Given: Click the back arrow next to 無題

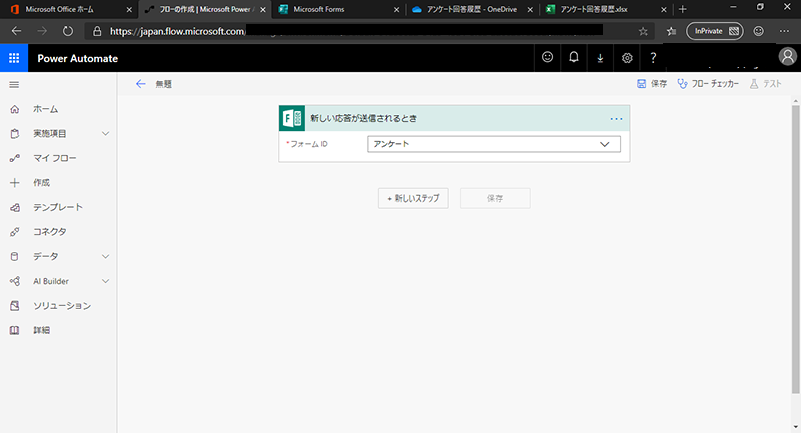Looking at the screenshot, I should click(140, 85).
